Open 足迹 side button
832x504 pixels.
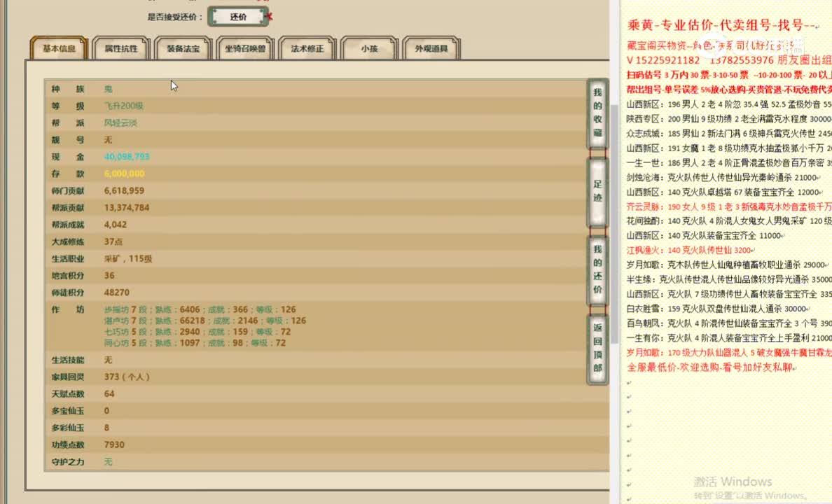point(597,192)
